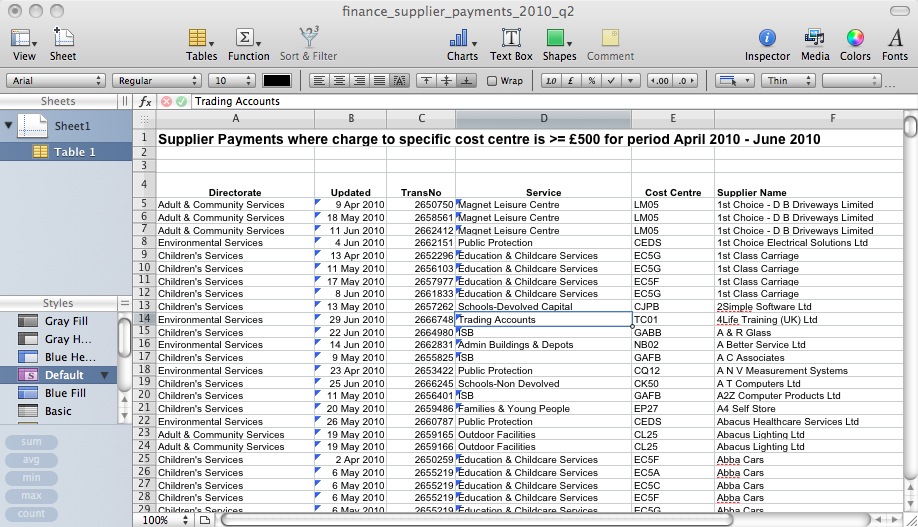Align cell text to top

click(426, 81)
